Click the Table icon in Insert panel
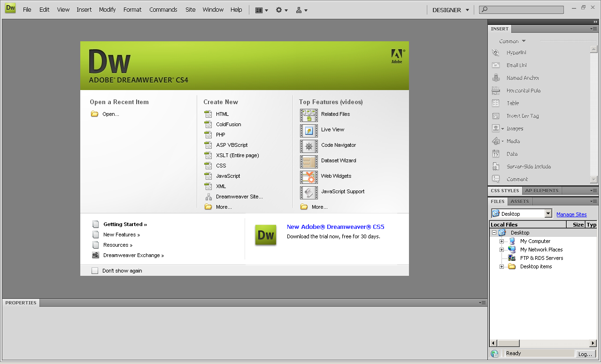Image resolution: width=601 pixels, height=364 pixels. [x=496, y=103]
